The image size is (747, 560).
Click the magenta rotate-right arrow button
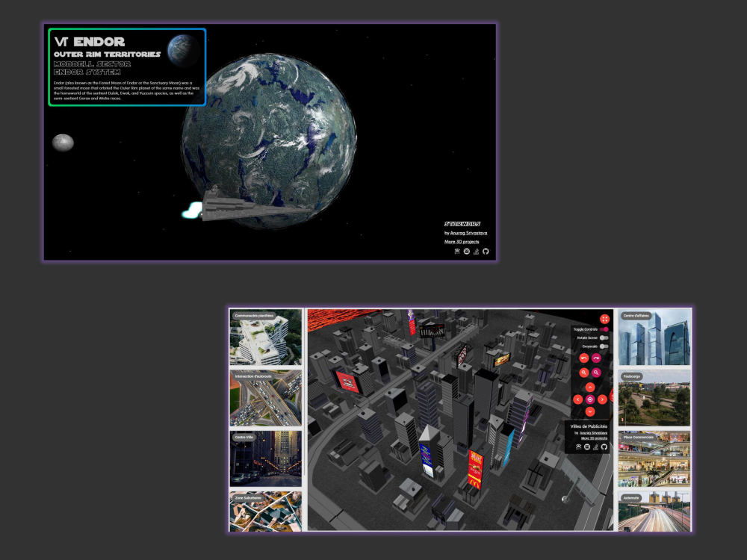point(596,358)
